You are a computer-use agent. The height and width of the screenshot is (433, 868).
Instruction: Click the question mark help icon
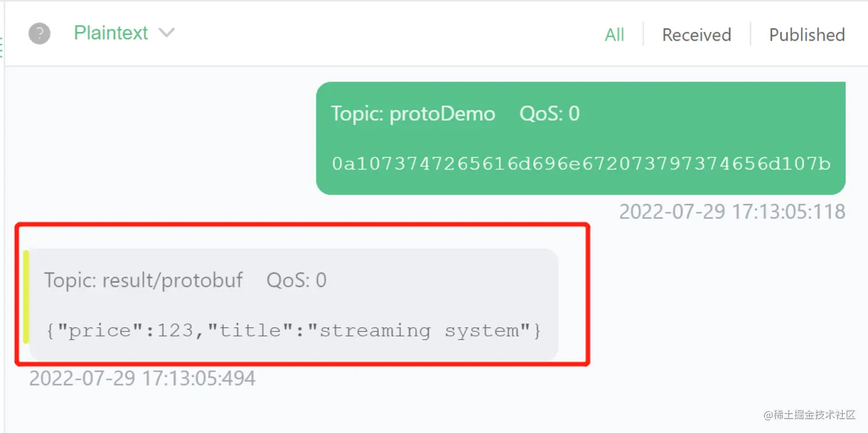39,33
